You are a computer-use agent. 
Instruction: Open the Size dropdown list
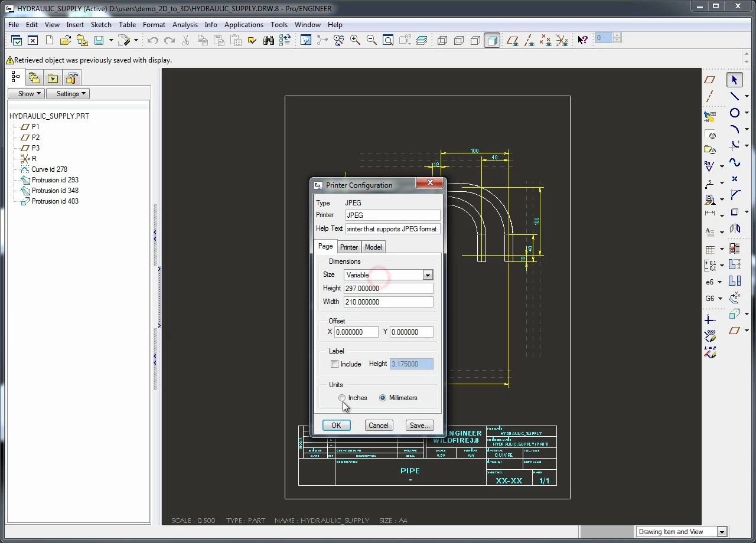(x=428, y=275)
